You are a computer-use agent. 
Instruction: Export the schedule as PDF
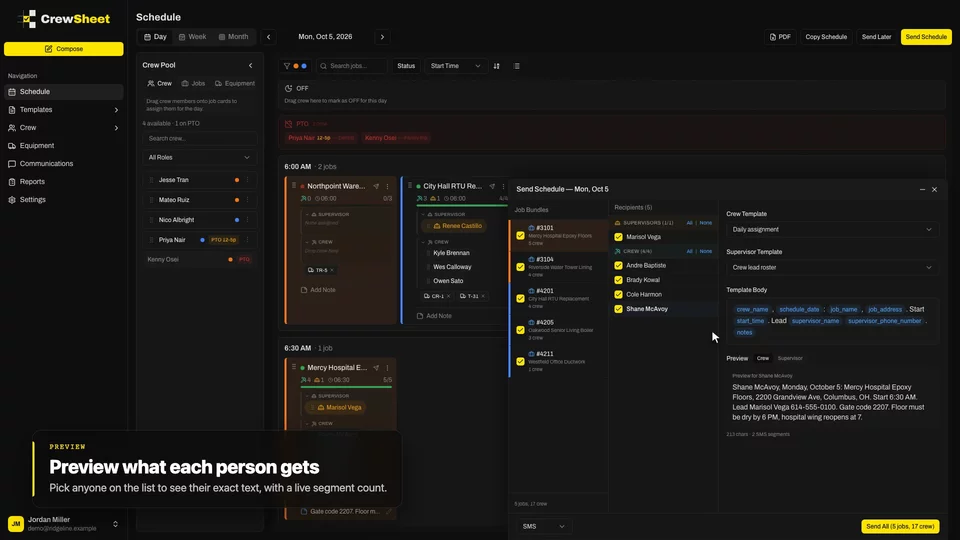click(780, 37)
